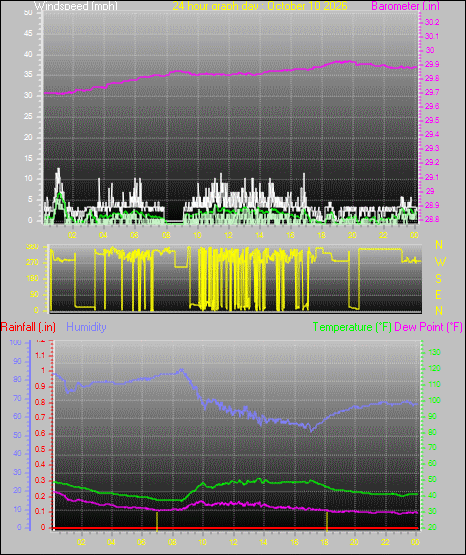Click the 28.8 barometer scale value

click(432, 219)
